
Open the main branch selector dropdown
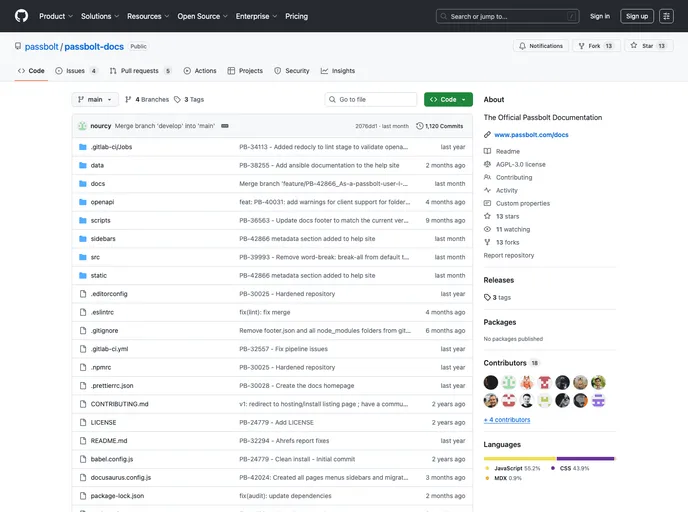(95, 100)
